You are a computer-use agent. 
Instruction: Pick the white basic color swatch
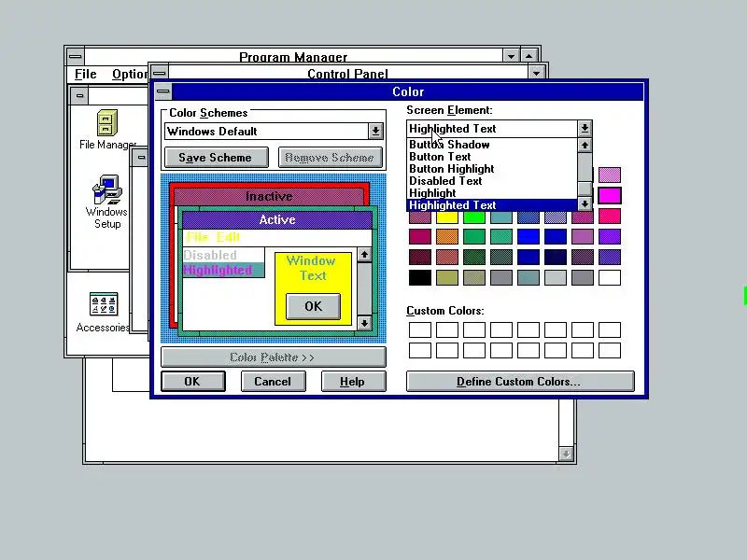click(x=610, y=277)
